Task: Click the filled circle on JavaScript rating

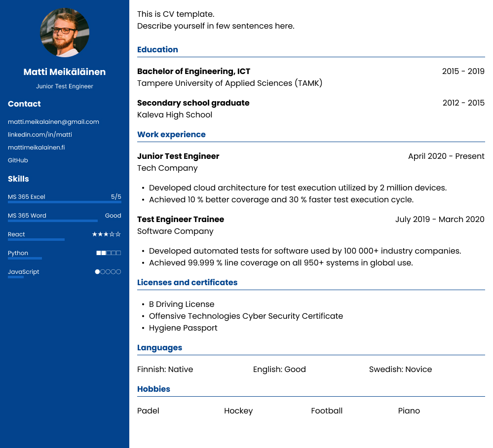Action: 97,271
